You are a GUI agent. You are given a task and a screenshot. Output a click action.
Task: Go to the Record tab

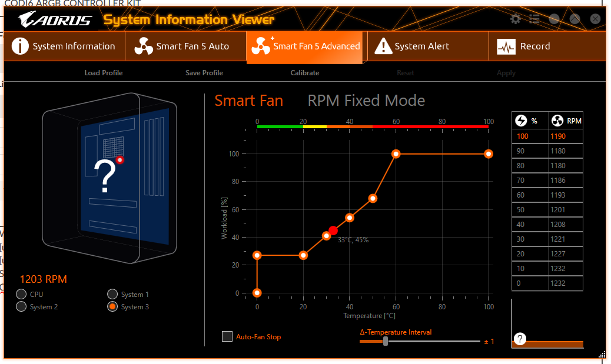[547, 46]
